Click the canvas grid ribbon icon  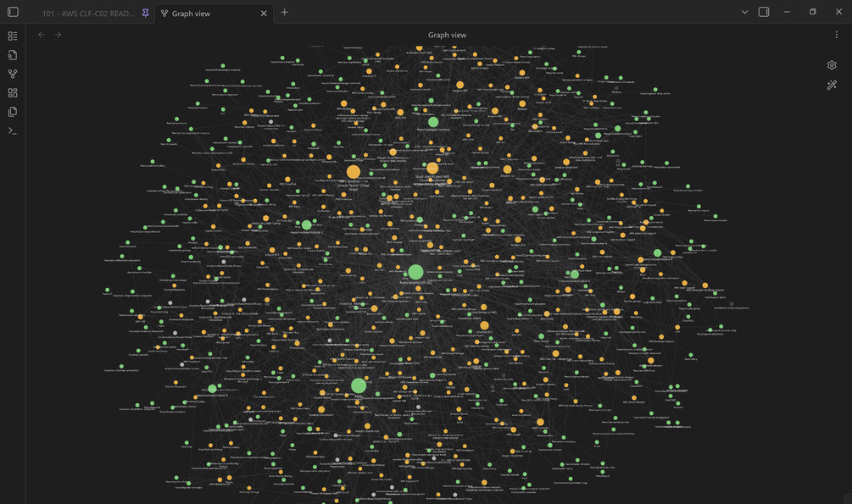[x=13, y=93]
